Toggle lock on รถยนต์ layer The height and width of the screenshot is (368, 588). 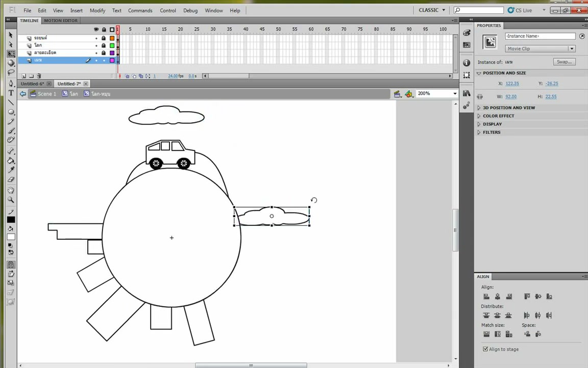pyautogui.click(x=104, y=38)
